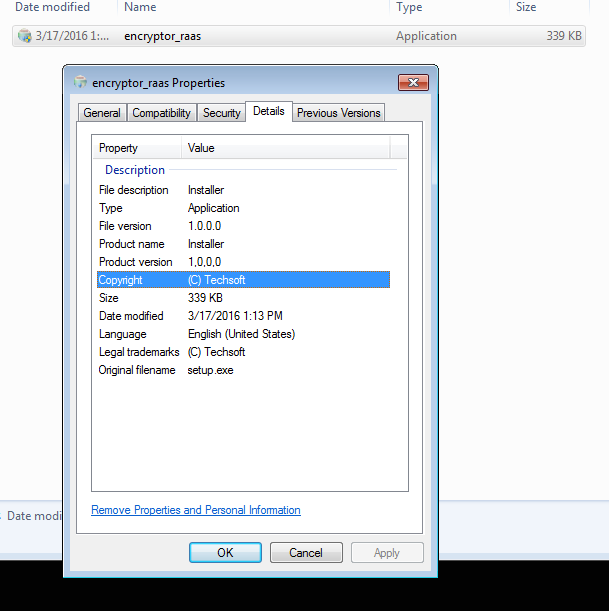This screenshot has height=611, width=609.
Task: Select the Type property row
Action: point(244,208)
